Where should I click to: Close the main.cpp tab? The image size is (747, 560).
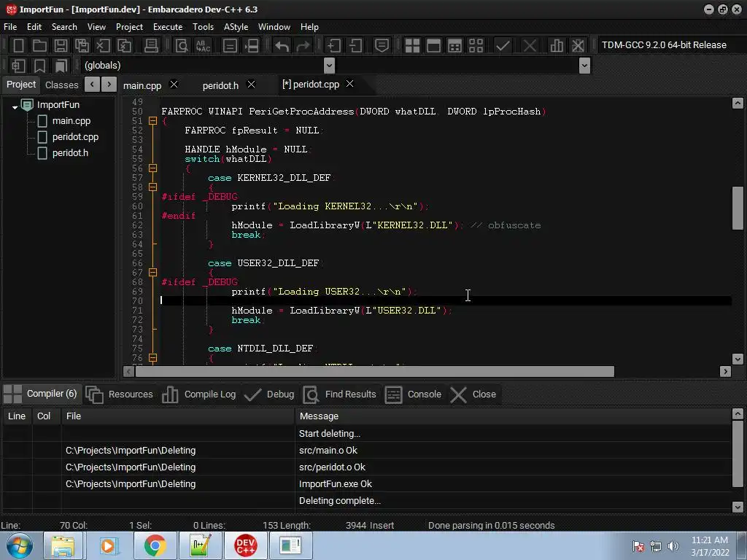(174, 85)
